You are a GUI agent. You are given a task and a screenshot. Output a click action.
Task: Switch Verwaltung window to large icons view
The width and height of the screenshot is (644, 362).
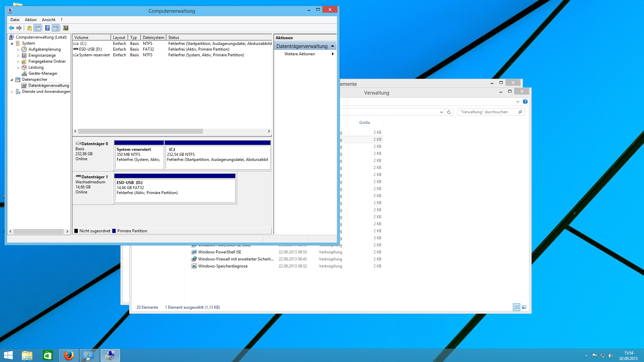(x=524, y=307)
